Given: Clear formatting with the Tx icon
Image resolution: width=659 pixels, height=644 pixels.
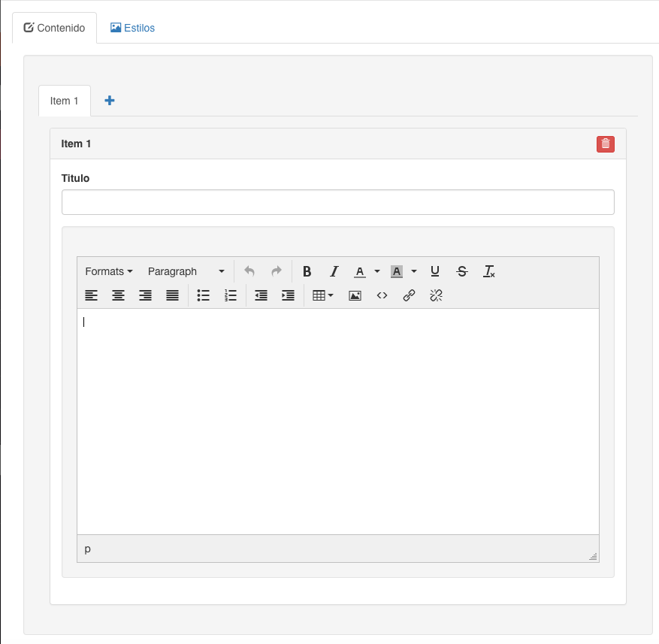Looking at the screenshot, I should pyautogui.click(x=488, y=271).
